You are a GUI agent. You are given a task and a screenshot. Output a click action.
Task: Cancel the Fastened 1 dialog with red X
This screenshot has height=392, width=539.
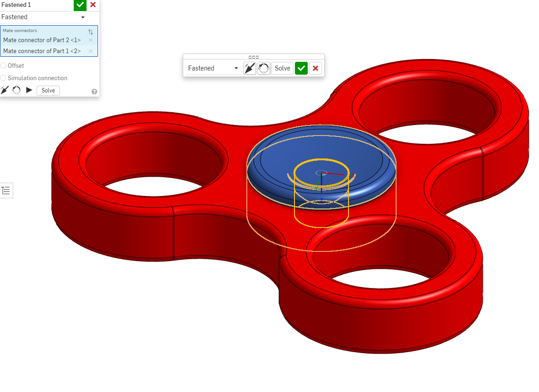93,5
